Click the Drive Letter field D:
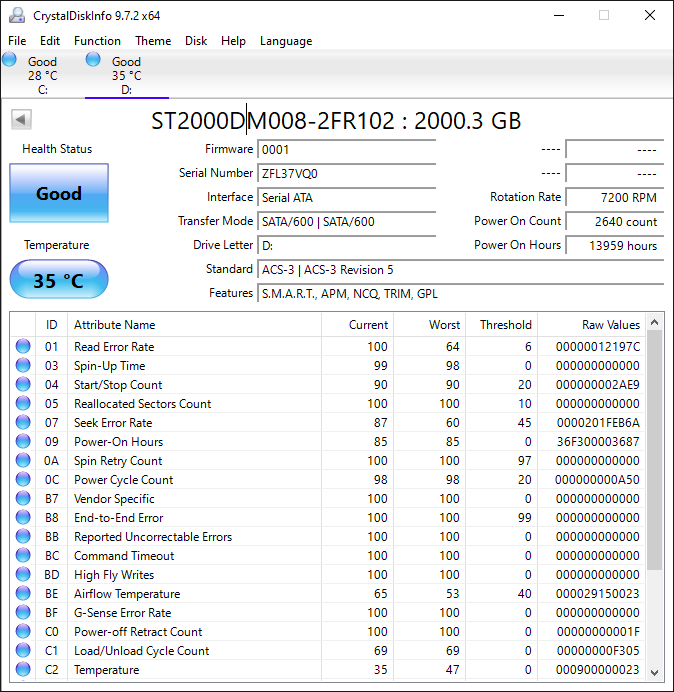674x692 pixels. coord(346,245)
